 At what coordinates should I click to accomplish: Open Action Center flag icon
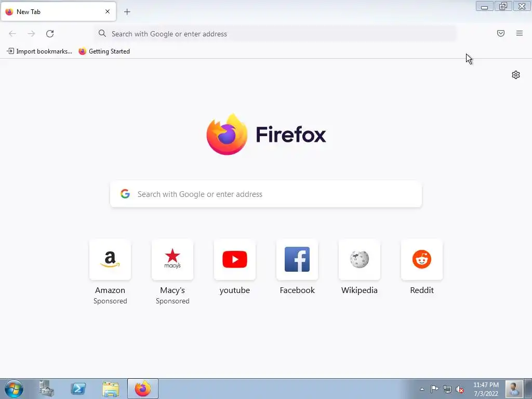pyautogui.click(x=435, y=389)
